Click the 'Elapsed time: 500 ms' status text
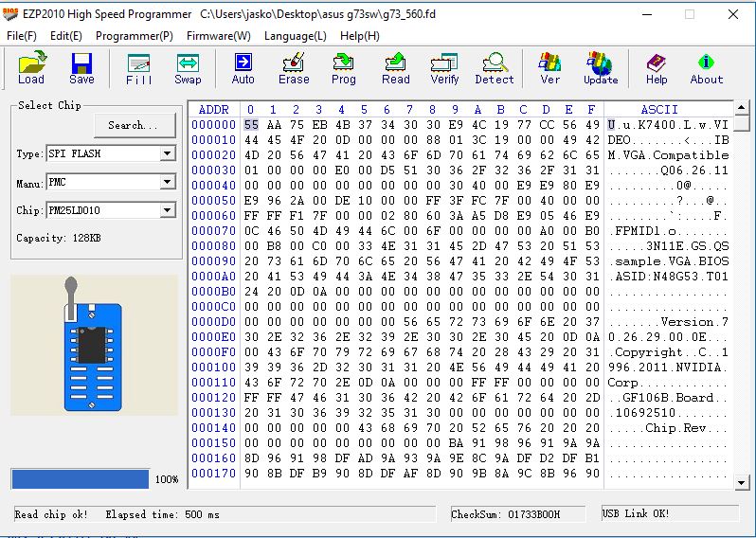Image resolution: width=756 pixels, height=538 pixels. pos(163,514)
